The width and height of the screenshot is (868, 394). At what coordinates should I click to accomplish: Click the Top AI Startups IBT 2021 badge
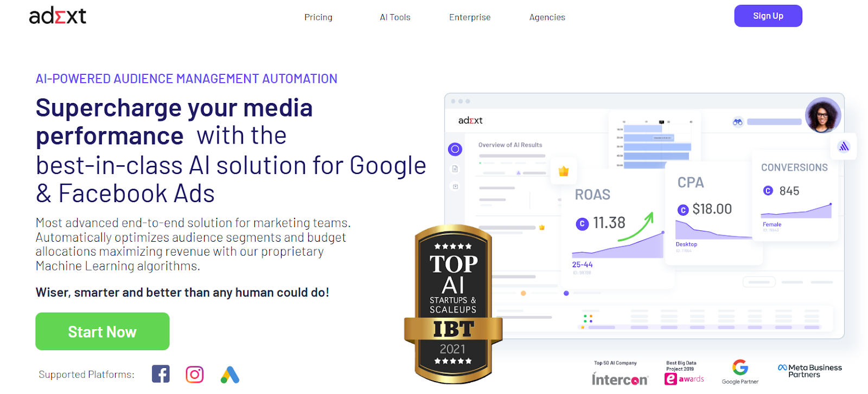click(x=454, y=305)
